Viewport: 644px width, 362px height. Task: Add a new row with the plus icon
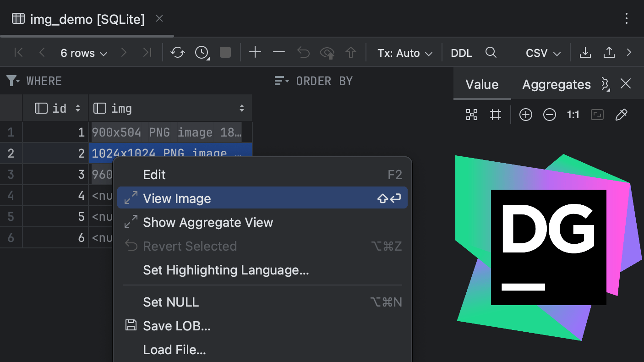(x=255, y=52)
